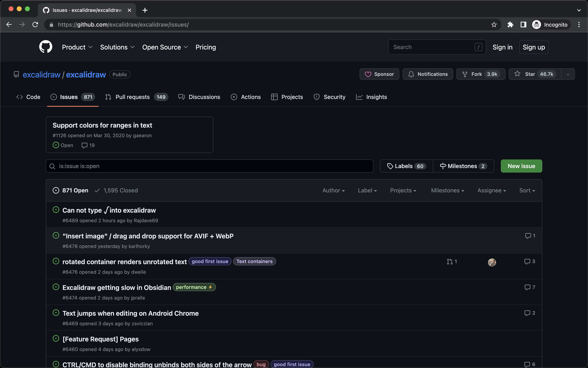This screenshot has height=368, width=588.
Task: Open the browser extensions puzzle icon
Action: coord(510,25)
